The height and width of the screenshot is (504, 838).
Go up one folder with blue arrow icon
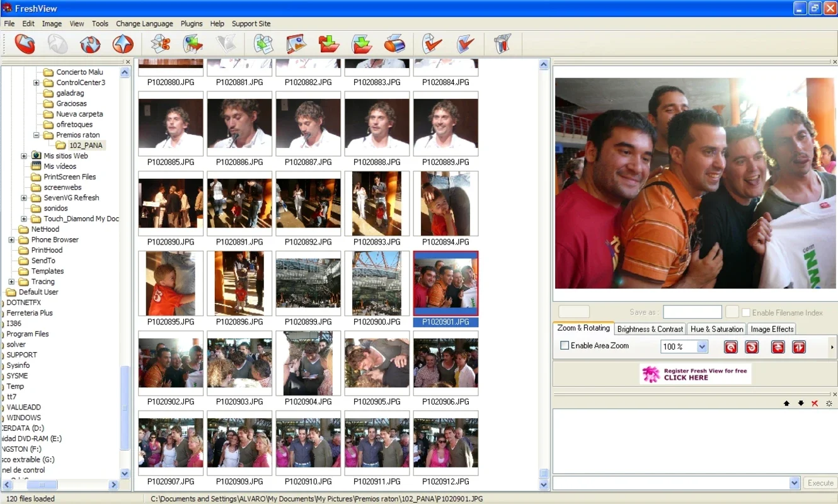click(x=123, y=44)
